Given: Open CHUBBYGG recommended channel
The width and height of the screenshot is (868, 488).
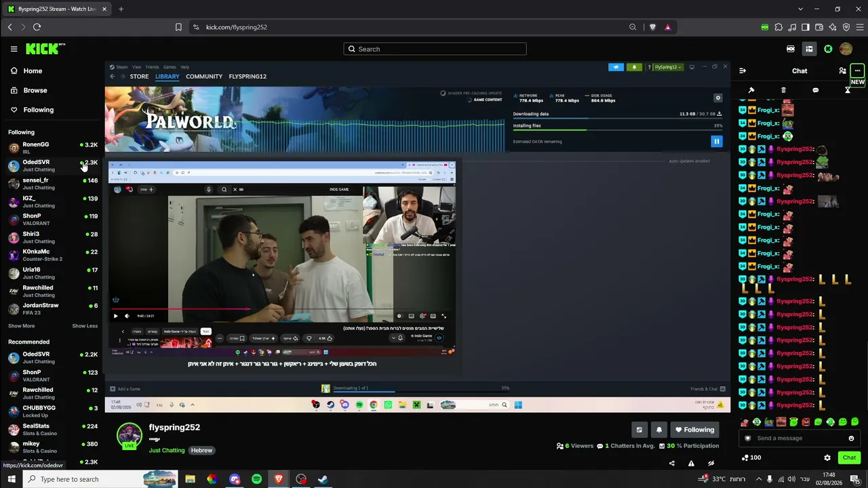Looking at the screenshot, I should click(x=53, y=411).
